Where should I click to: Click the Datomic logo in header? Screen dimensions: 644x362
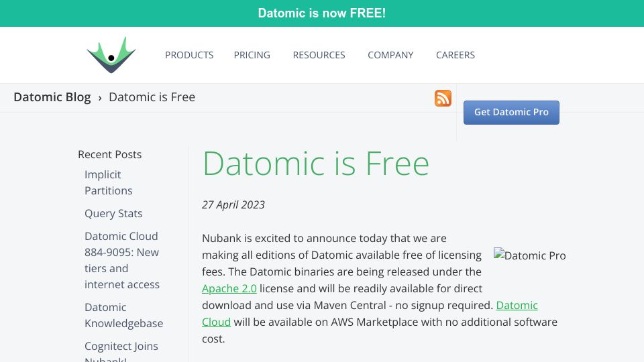click(111, 55)
